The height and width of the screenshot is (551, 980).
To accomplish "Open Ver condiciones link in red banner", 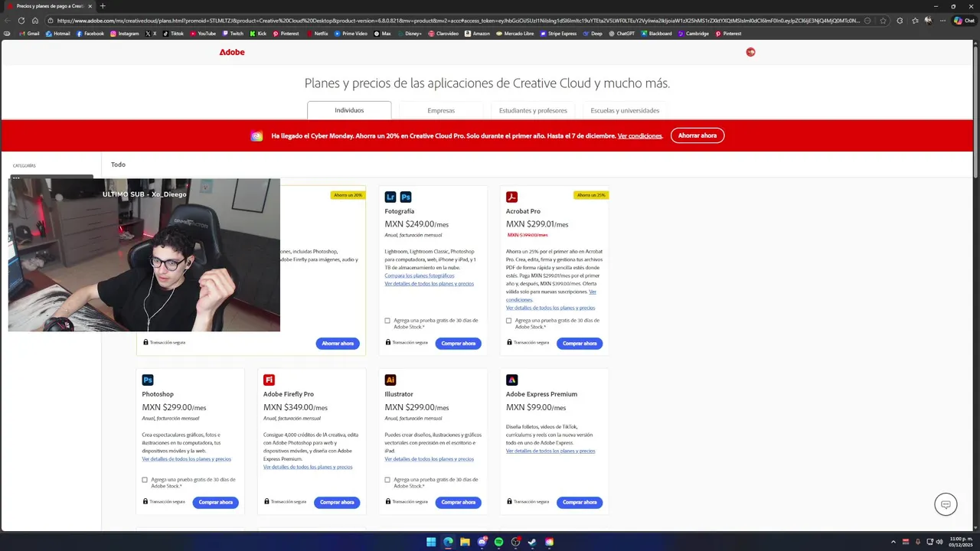I will point(640,136).
